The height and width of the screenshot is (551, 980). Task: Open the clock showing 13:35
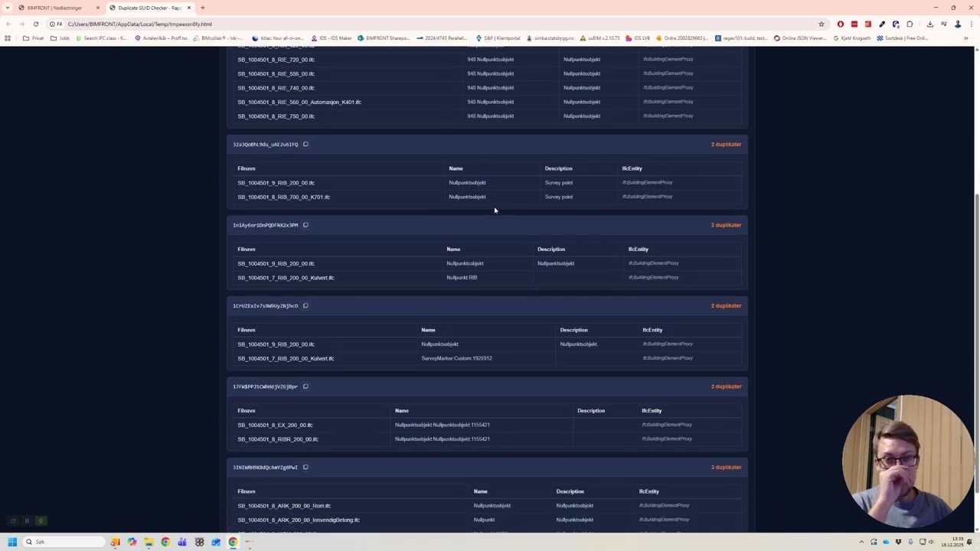pos(952,542)
